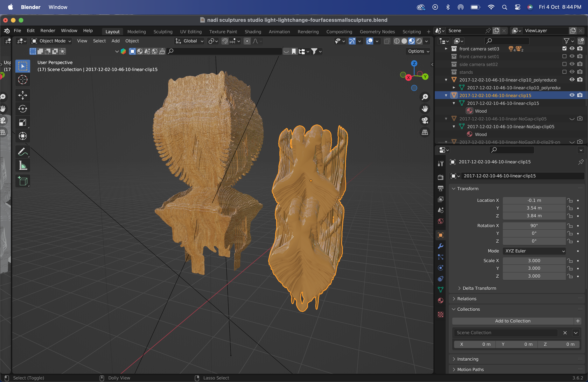The image size is (588, 382).
Task: Hide linear-clip15 object with eye icon
Action: [x=572, y=95]
